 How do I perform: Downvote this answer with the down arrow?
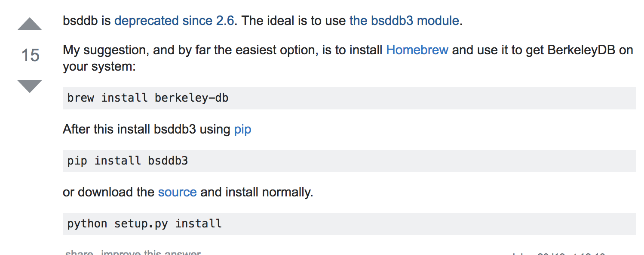pyautogui.click(x=30, y=86)
